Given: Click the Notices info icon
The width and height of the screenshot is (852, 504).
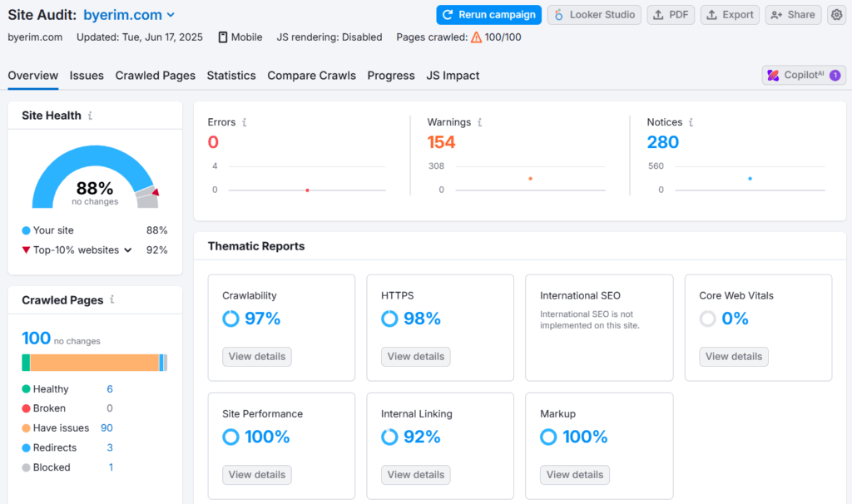Looking at the screenshot, I should 691,122.
